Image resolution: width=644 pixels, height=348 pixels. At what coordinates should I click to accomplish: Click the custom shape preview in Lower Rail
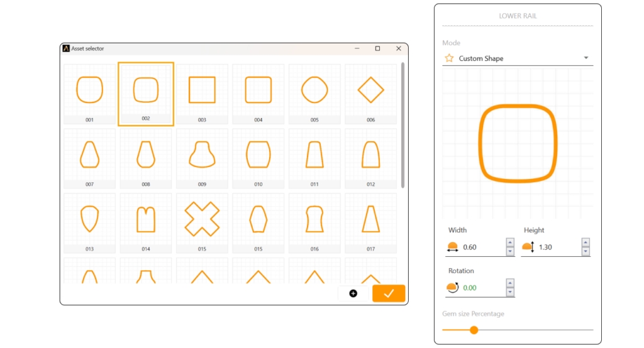tap(518, 143)
